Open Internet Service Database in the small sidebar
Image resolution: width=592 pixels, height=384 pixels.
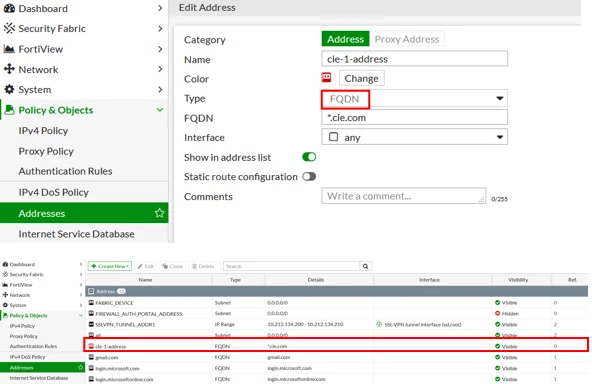pos(39,378)
